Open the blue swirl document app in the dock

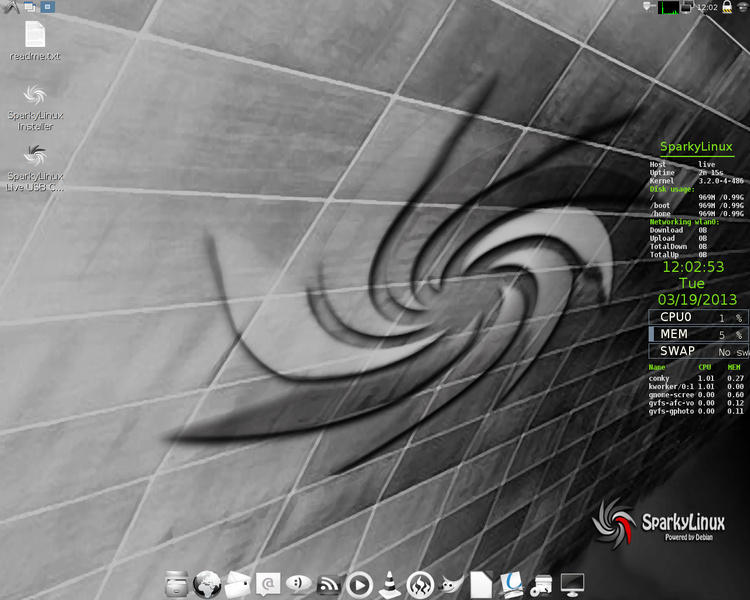[511, 584]
